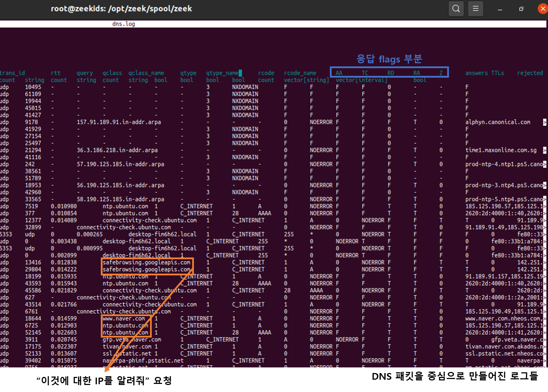Restore down the terminal window

pyautogui.click(x=521, y=9)
